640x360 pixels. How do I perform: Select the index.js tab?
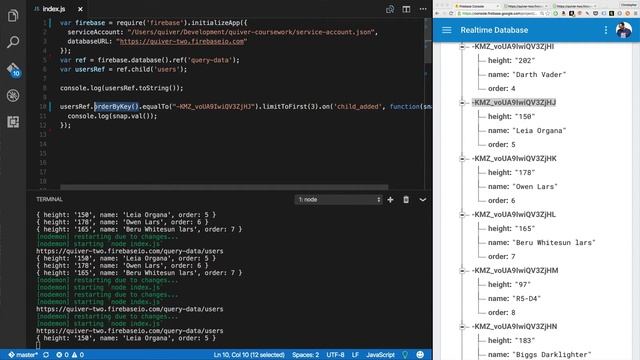tap(54, 9)
